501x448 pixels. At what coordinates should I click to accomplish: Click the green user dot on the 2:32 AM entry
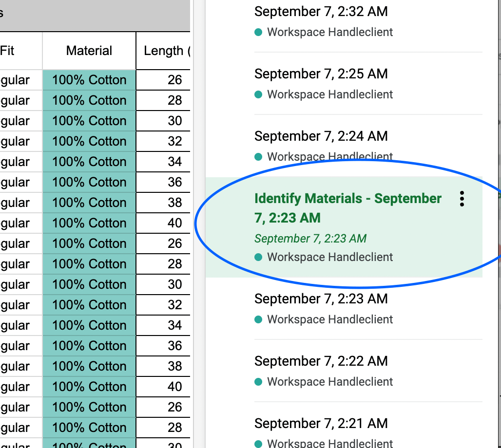point(258,32)
